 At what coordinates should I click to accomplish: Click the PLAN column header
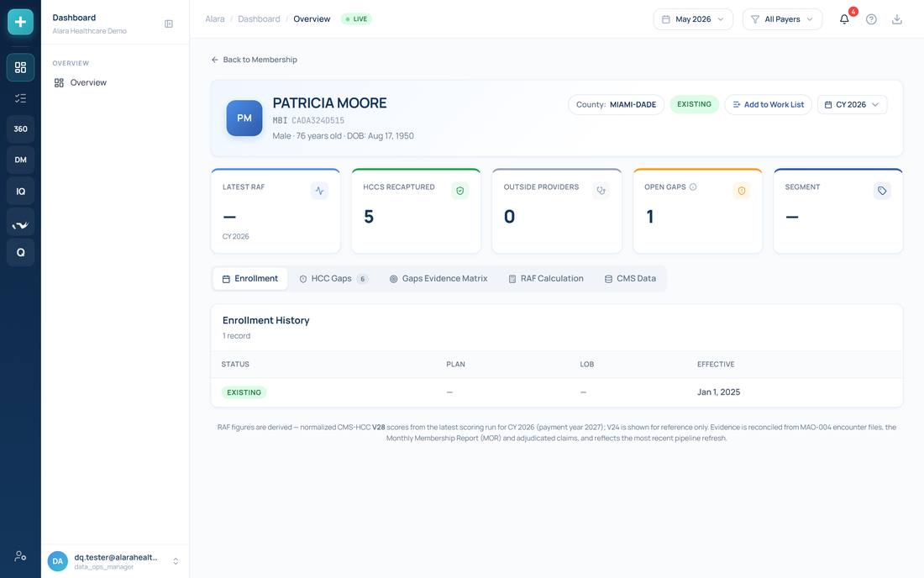(x=455, y=364)
